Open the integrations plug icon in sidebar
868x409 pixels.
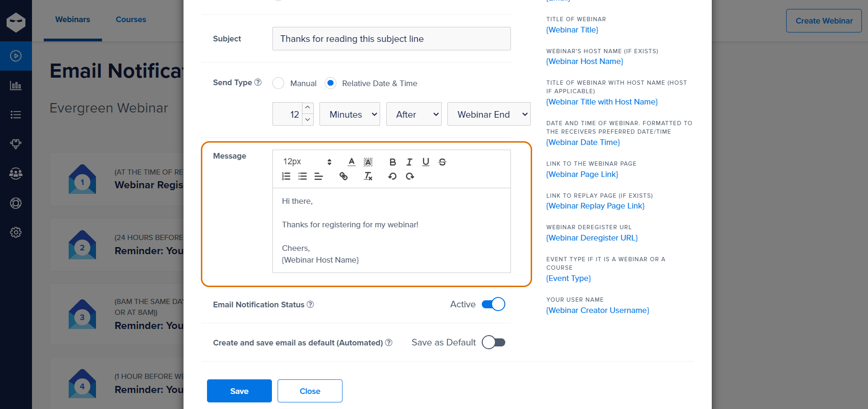16,144
